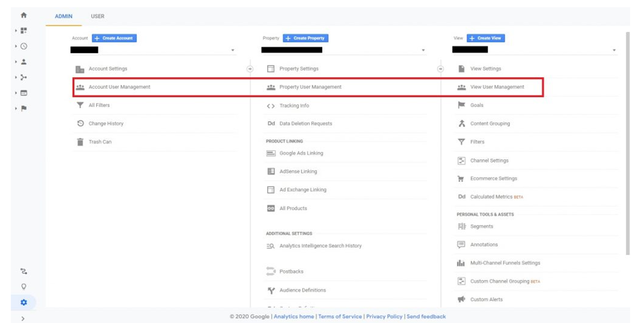Switch to the USER tab

(97, 16)
